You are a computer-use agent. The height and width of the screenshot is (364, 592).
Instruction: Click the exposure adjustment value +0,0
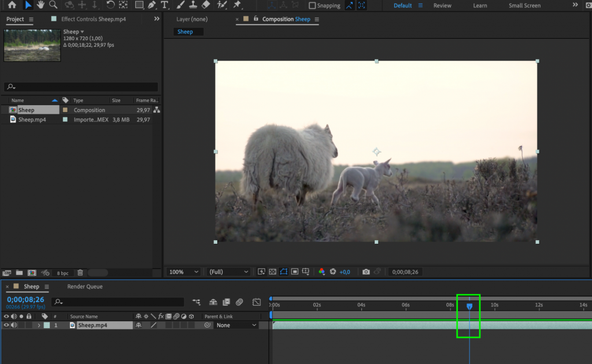pyautogui.click(x=345, y=272)
